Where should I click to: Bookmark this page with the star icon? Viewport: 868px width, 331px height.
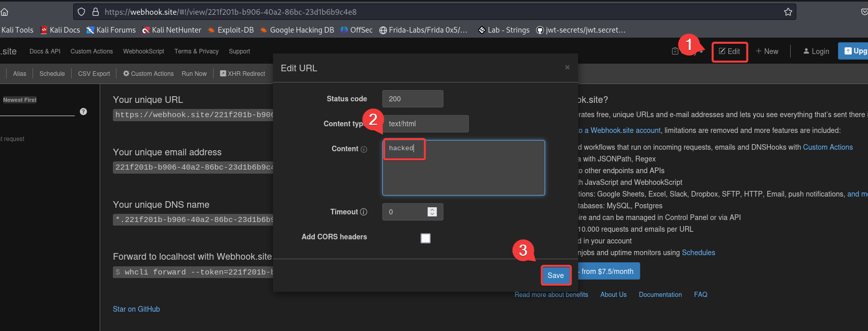click(x=788, y=12)
